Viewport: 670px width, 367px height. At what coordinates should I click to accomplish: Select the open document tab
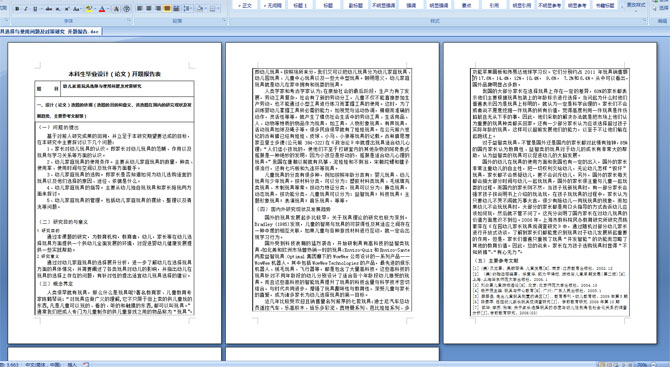pyautogui.click(x=50, y=32)
